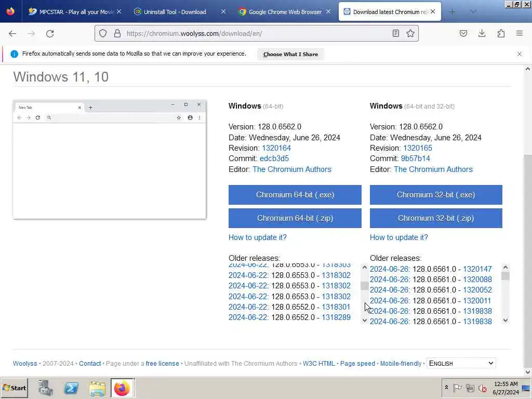
Task: Save page to Pocket
Action: coord(463,33)
